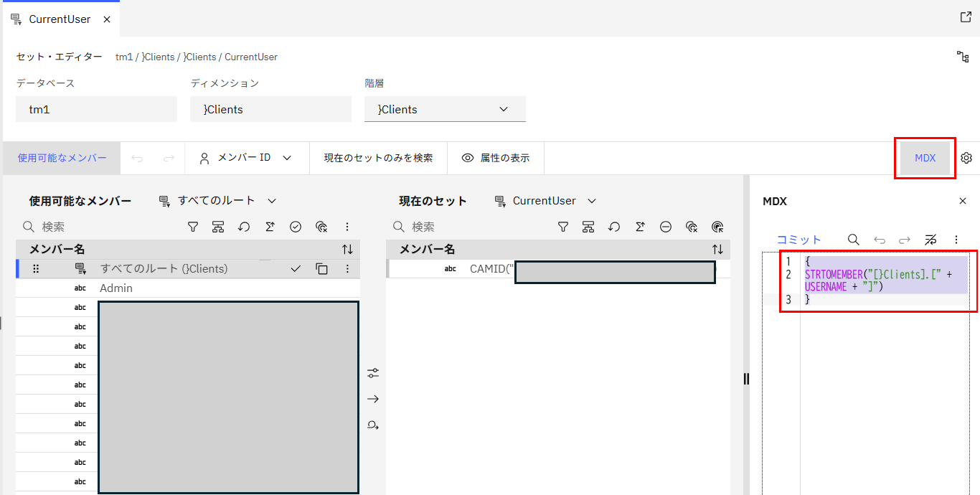The image size is (980, 495).
Task: Open the pop-out icon in the top bar
Action: tap(966, 17)
